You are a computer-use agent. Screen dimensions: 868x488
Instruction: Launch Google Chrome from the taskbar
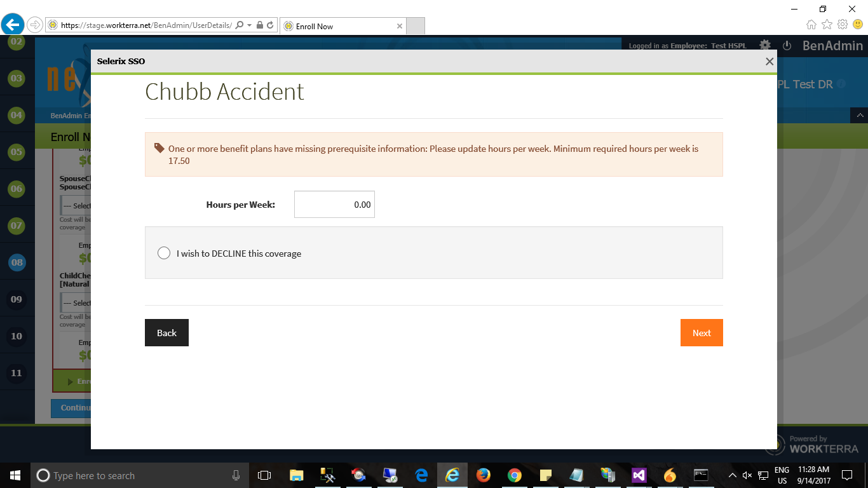515,475
